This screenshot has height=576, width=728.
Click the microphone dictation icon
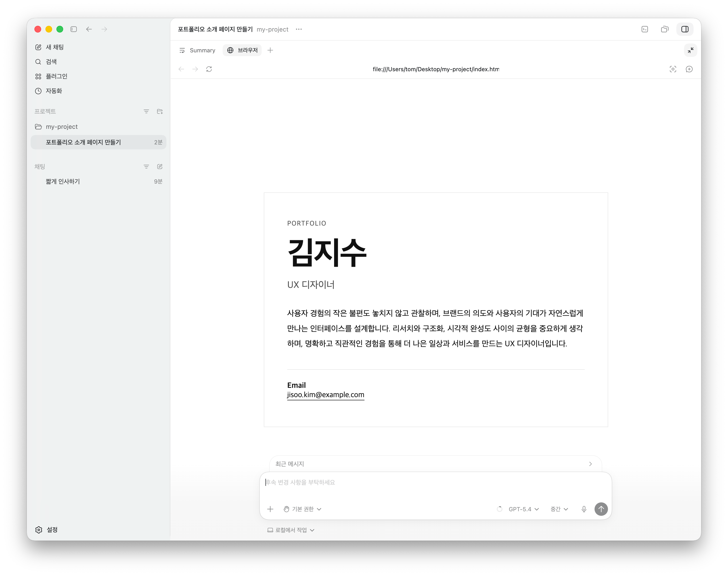[584, 509]
